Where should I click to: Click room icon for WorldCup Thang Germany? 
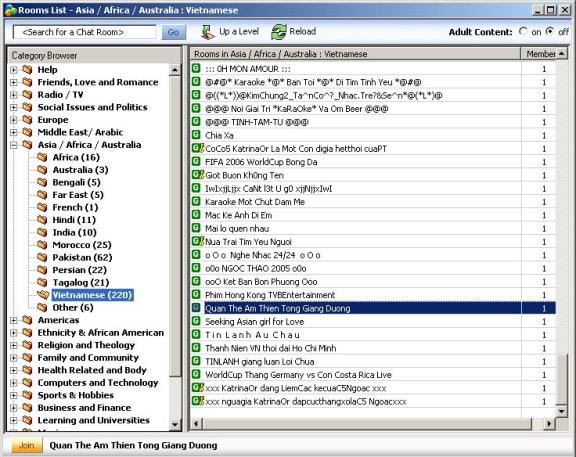pyautogui.click(x=196, y=374)
